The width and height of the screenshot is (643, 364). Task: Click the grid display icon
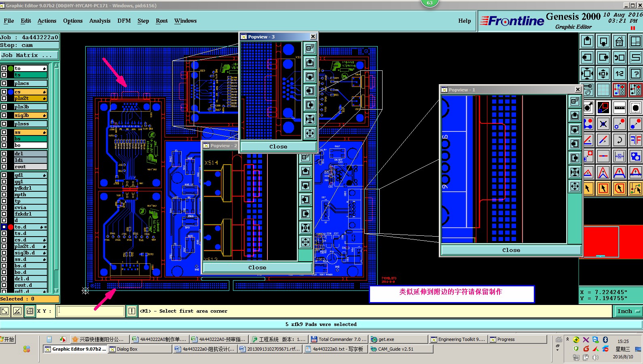(603, 90)
